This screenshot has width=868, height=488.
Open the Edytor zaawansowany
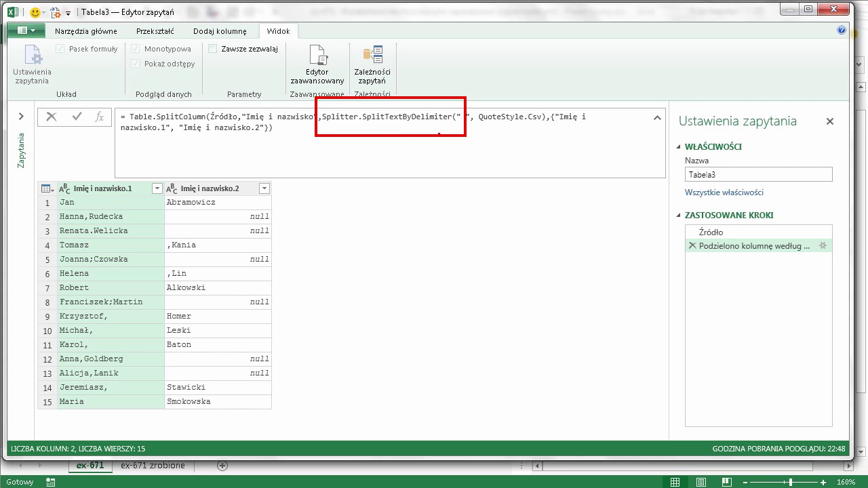click(x=317, y=65)
